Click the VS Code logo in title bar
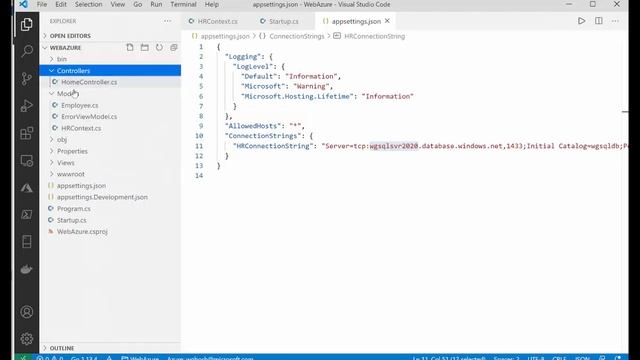 click(x=23, y=4)
